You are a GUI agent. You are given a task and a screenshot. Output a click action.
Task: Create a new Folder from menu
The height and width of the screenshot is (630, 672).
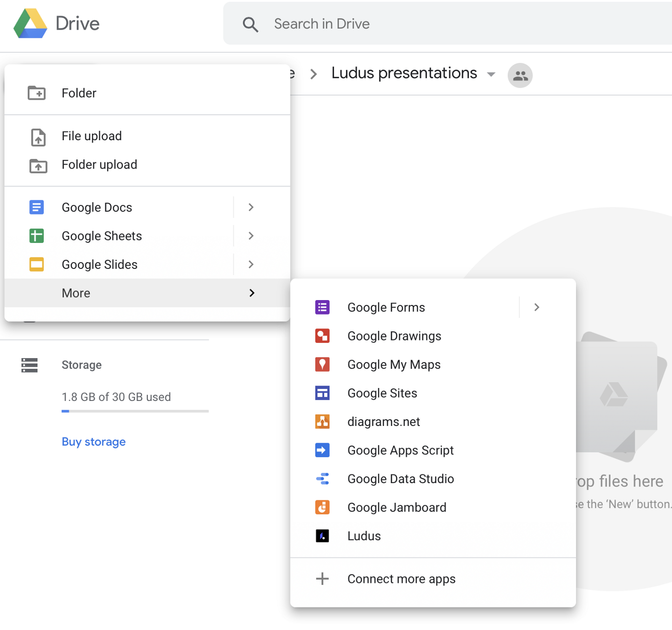click(79, 93)
